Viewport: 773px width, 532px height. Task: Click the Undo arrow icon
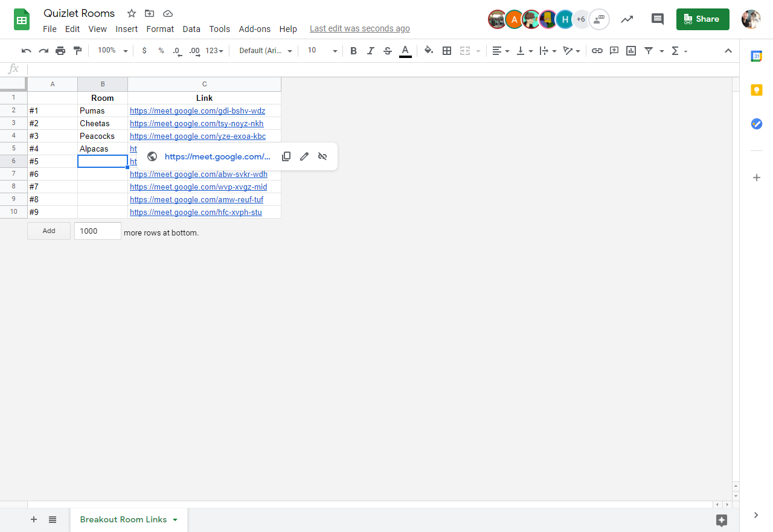(27, 51)
